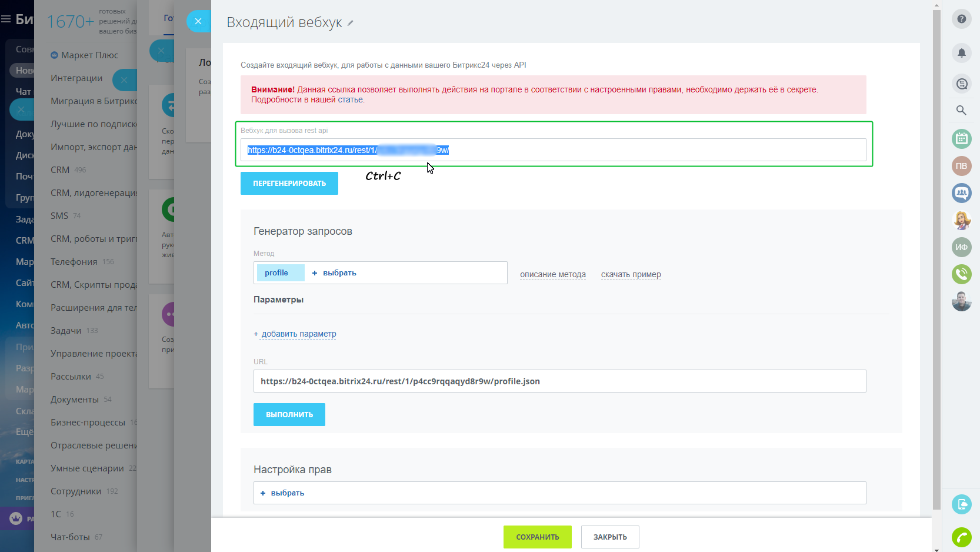
Task: Click the search magnifier in right sidebar
Action: tap(961, 110)
